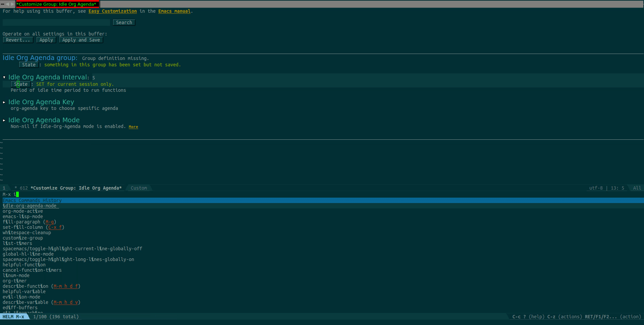644x325 pixels.
Task: Click the Search button
Action: [124, 22]
